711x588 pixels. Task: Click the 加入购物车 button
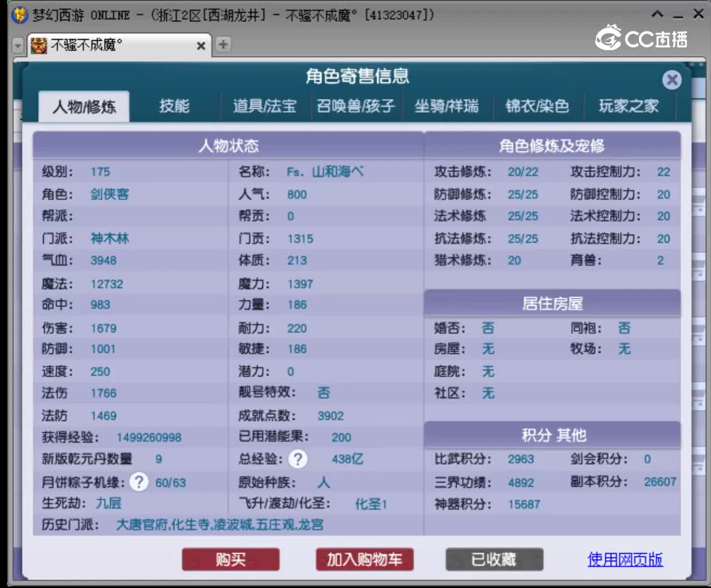click(x=364, y=559)
